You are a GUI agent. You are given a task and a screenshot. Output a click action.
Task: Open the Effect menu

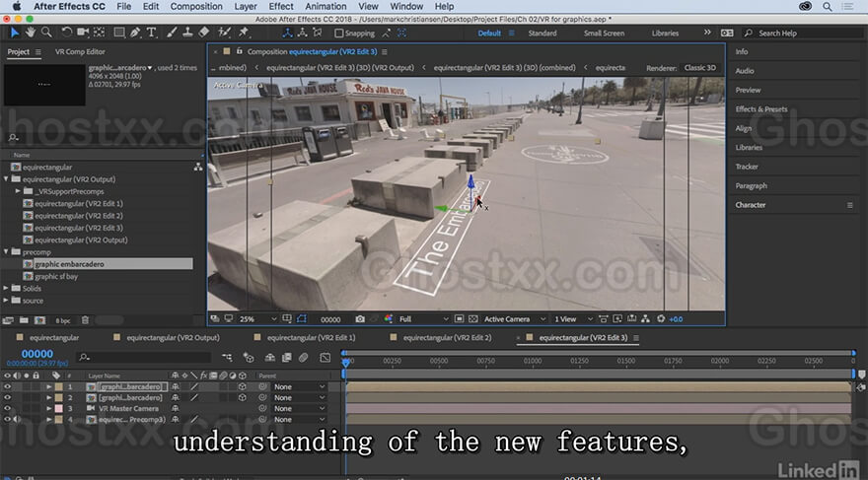click(x=281, y=7)
